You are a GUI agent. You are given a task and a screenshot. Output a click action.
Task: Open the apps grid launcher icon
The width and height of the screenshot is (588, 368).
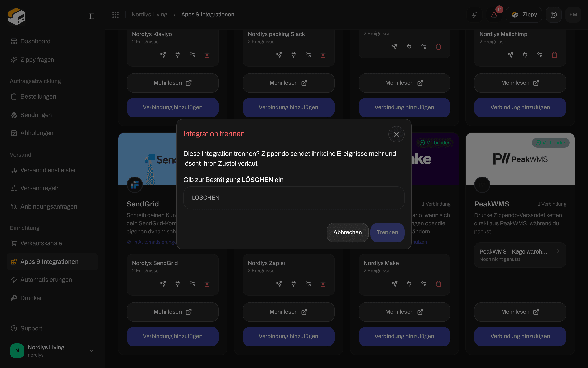click(x=115, y=15)
